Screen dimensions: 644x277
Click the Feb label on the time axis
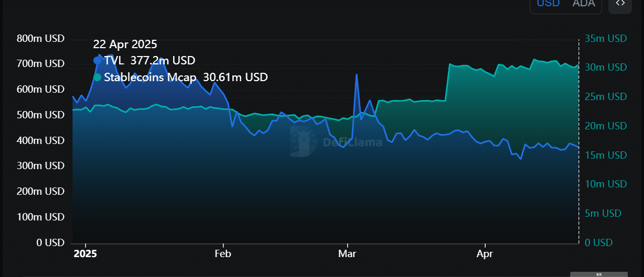pos(223,253)
